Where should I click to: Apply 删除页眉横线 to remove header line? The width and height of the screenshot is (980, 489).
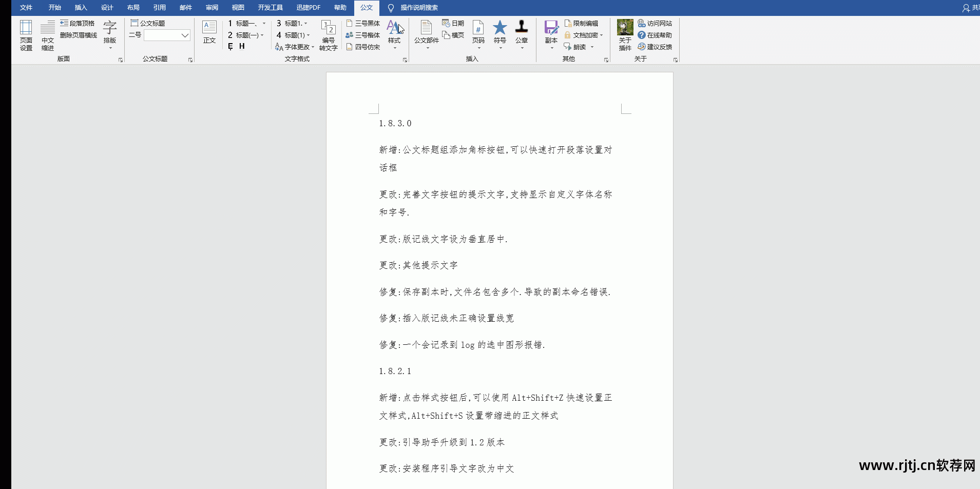tap(78, 35)
